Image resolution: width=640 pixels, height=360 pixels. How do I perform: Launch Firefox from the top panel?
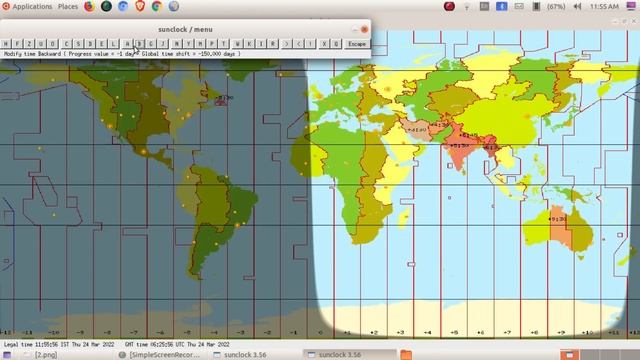[x=89, y=6]
